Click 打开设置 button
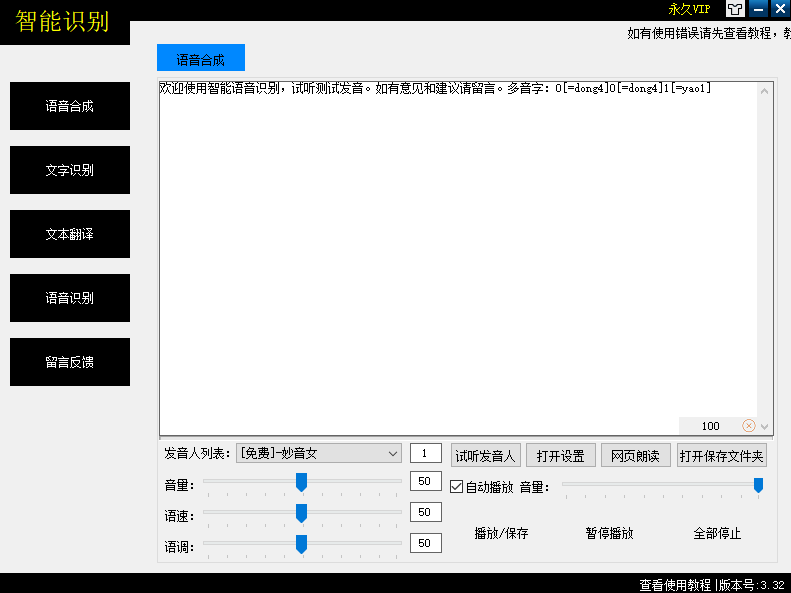The width and height of the screenshot is (791, 593). pos(560,456)
